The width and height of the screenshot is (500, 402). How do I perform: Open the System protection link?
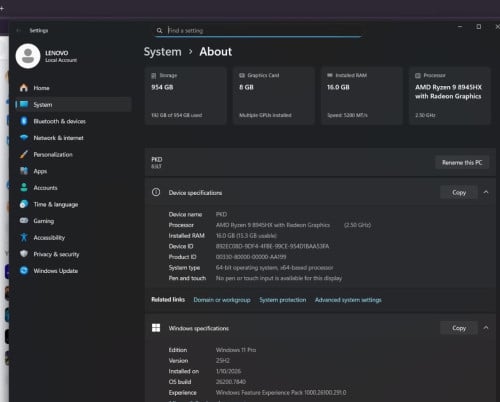[283, 300]
